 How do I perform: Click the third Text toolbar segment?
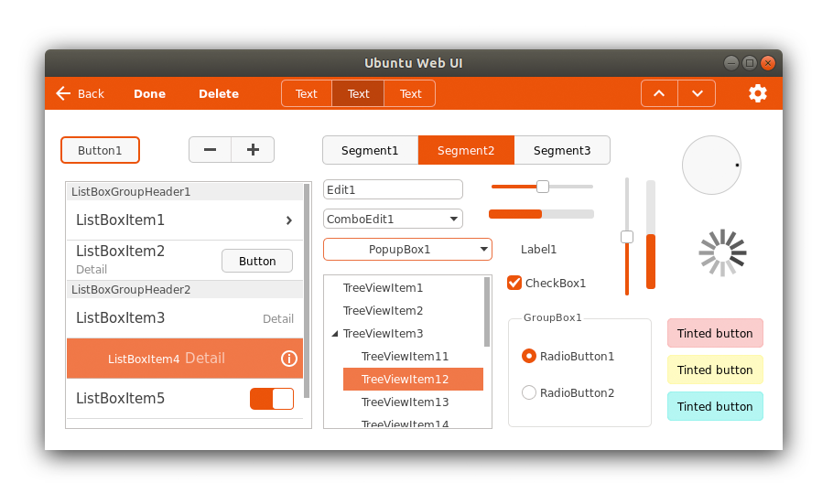(410, 93)
